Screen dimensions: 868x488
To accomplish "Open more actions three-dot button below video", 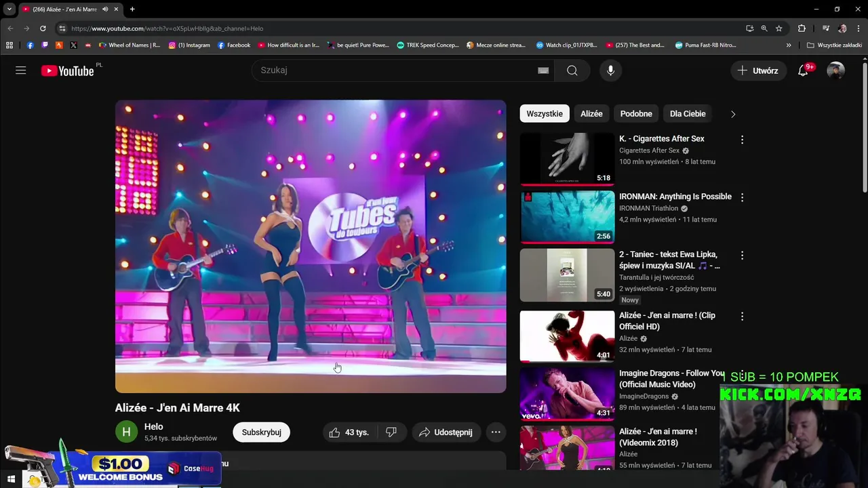I will coord(496,432).
